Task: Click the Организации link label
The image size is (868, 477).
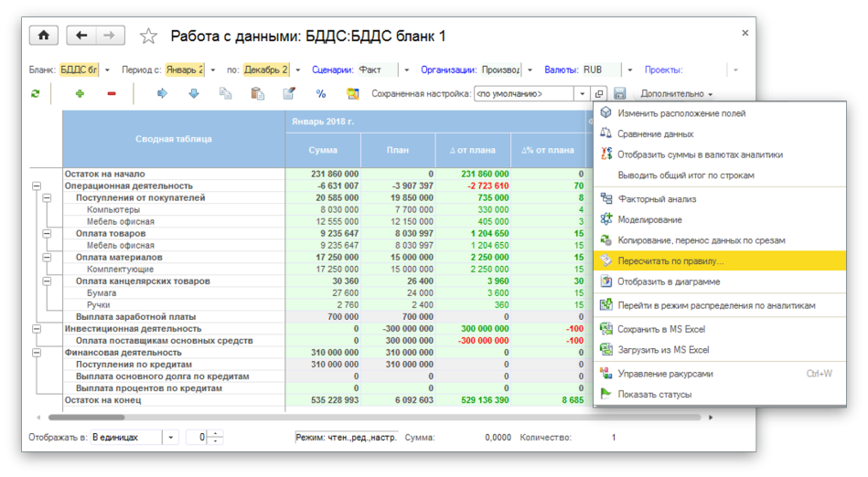Action: pos(448,70)
